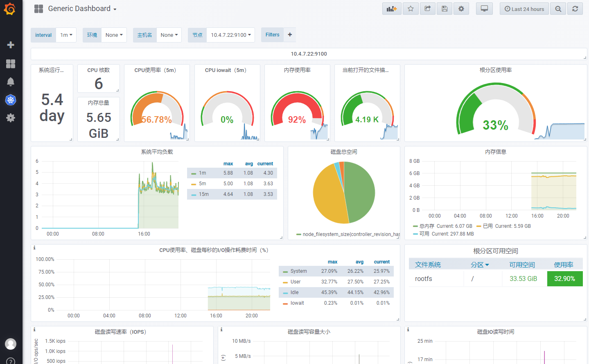The image size is (589, 364).
Task: Star this dashboard as favorite
Action: pos(411,9)
